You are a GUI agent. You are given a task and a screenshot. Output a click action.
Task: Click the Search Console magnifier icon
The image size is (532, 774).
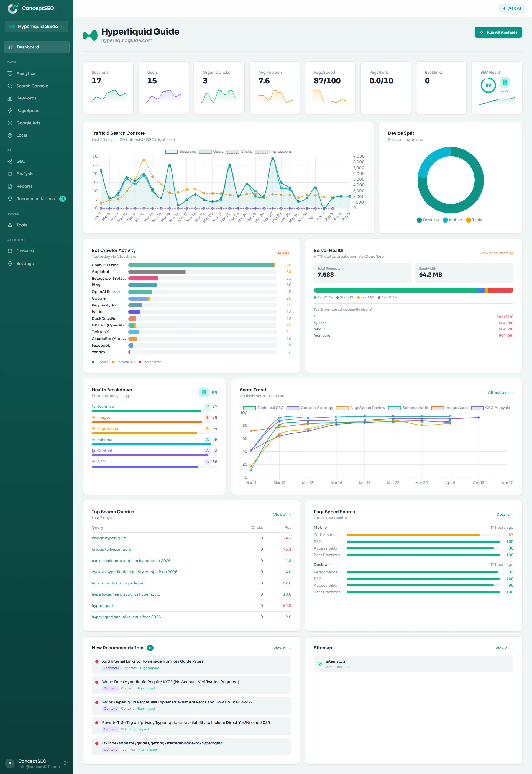[10, 86]
